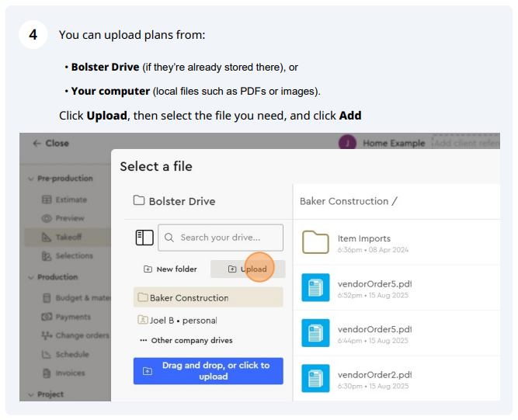Open Takeoff in the sidebar
This screenshot has height=420, width=518.
[68, 237]
